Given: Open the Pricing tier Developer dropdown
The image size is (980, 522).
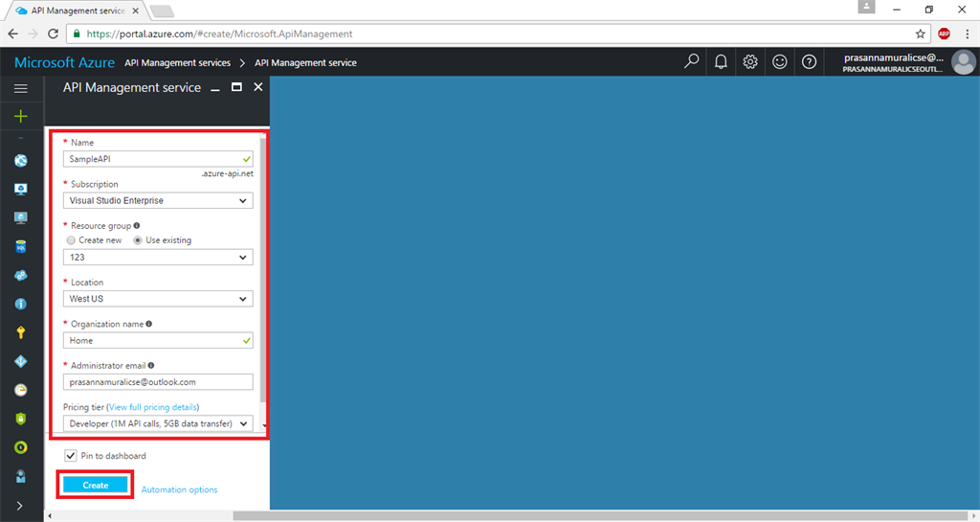Looking at the screenshot, I should coord(158,424).
